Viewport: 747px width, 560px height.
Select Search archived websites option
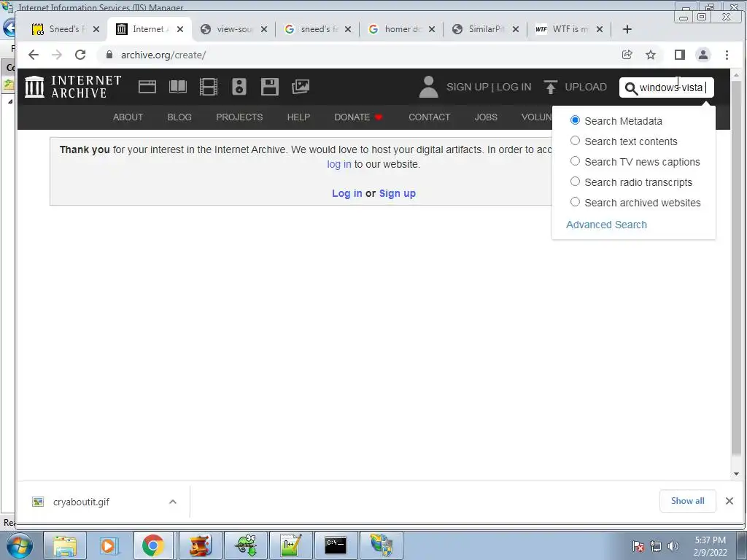pyautogui.click(x=575, y=202)
